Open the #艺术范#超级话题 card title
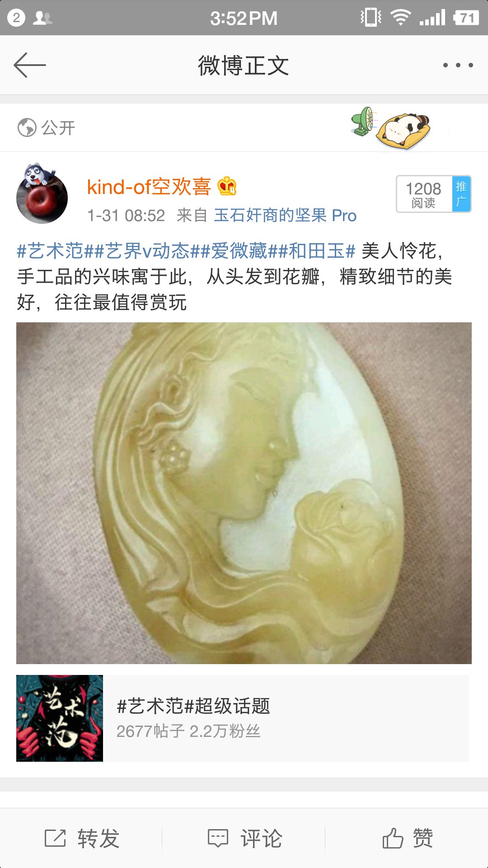 pyautogui.click(x=193, y=706)
